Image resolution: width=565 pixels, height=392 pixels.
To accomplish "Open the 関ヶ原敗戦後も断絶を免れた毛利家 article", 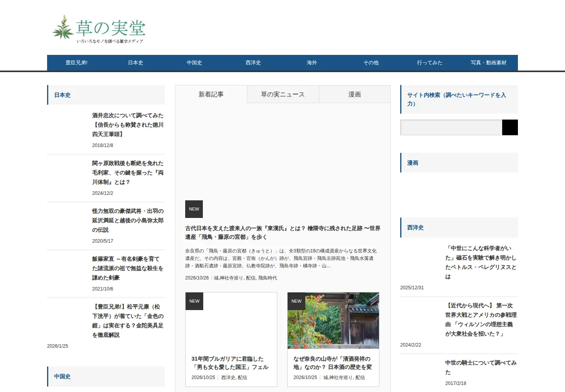I will pos(128,172).
